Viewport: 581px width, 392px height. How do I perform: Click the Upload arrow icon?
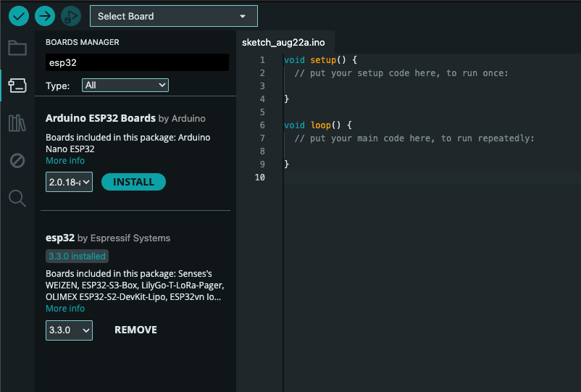point(45,16)
